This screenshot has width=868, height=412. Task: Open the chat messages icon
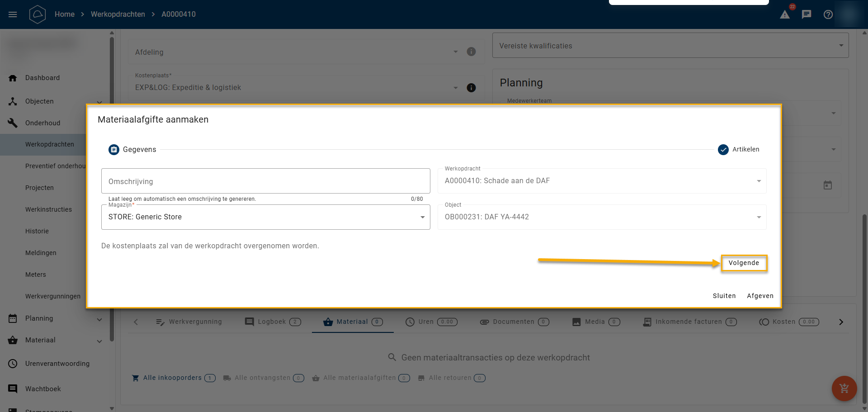click(807, 14)
